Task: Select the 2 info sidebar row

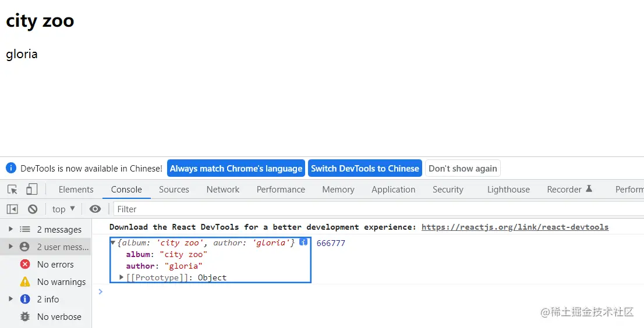Action: pyautogui.click(x=46, y=300)
